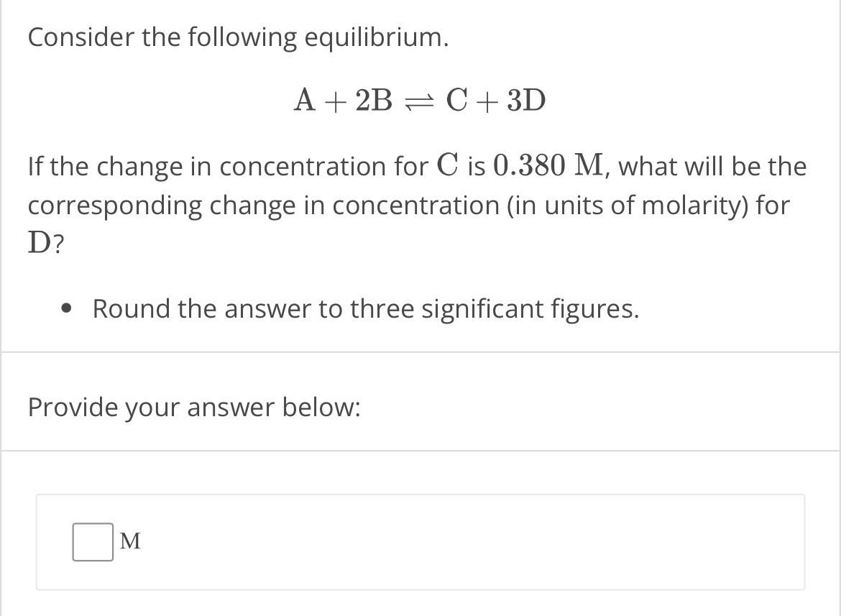This screenshot has height=616, width=841.
Task: Click inside the answer panel area
Action: (x=420, y=541)
